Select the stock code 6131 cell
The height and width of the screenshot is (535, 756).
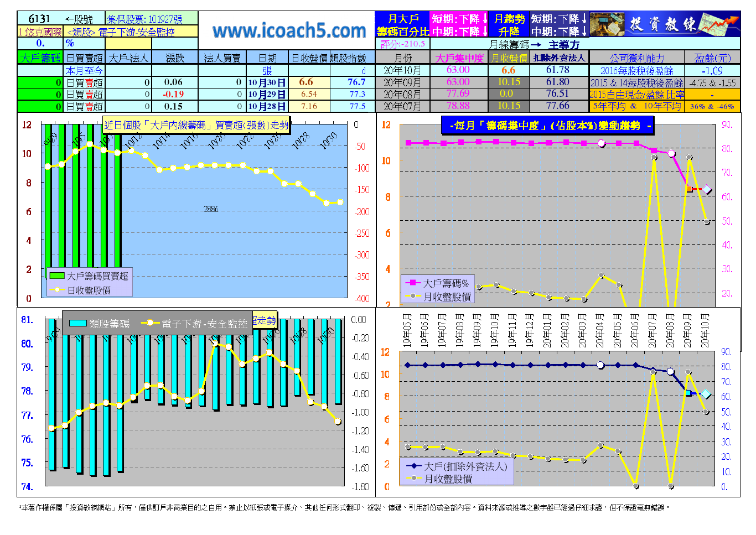point(40,19)
